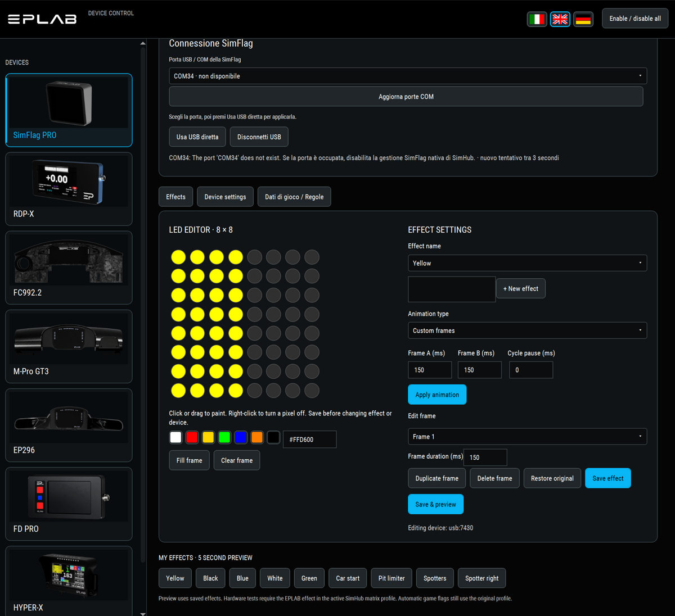Paint the last LED in top row
675x616 pixels.
pos(312,257)
